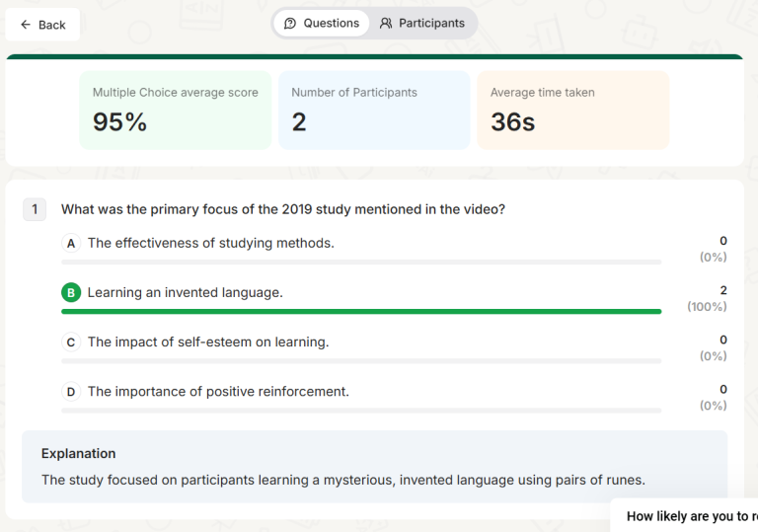Select option A letter badge
This screenshot has height=532, width=758.
pyautogui.click(x=70, y=243)
